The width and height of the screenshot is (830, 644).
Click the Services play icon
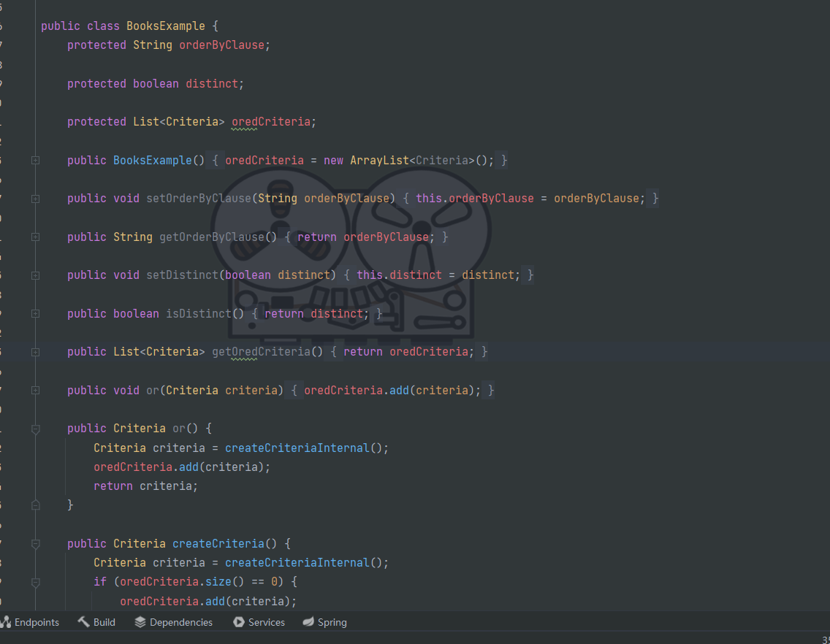(239, 622)
